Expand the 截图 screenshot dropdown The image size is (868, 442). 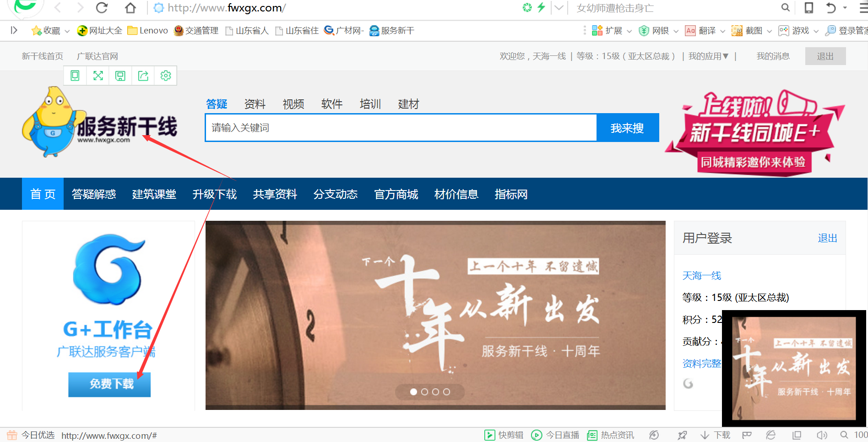pyautogui.click(x=770, y=31)
